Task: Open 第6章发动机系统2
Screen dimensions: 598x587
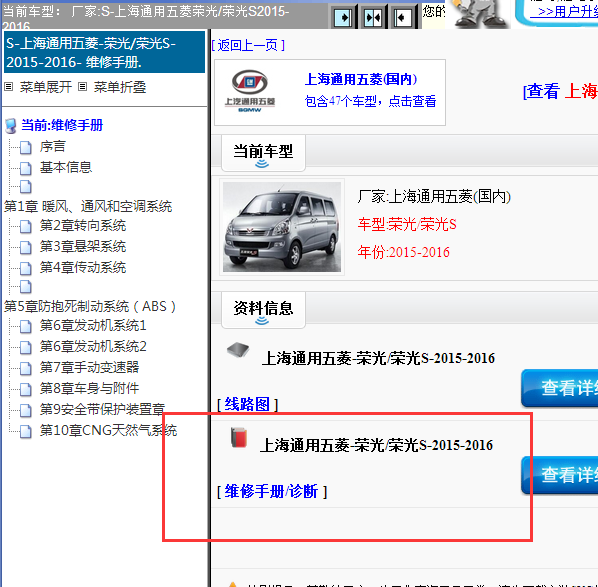Action: click(x=93, y=346)
